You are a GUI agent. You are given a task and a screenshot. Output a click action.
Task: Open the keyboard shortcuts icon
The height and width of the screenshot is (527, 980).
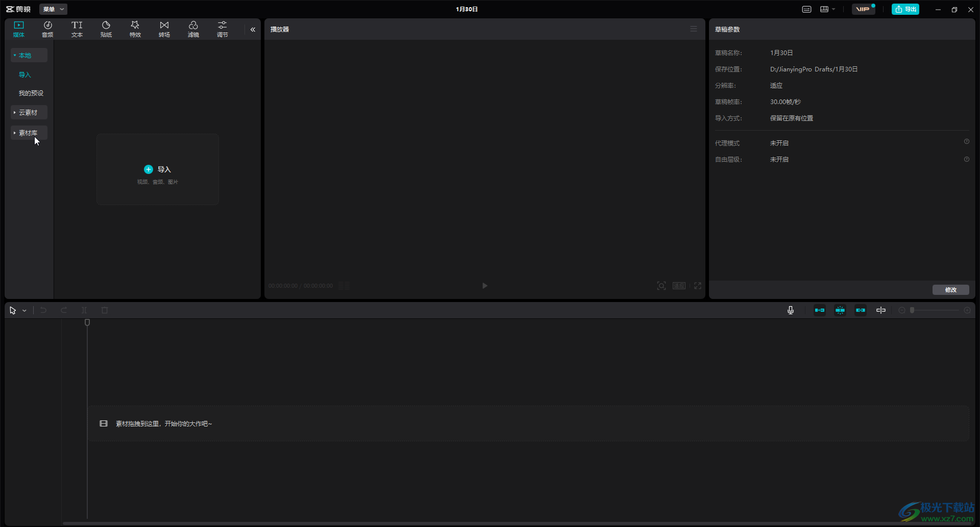(x=806, y=9)
